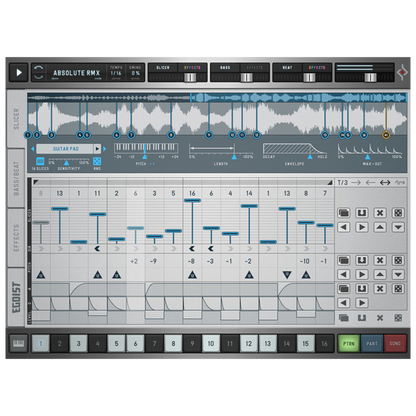Click the 16 slices grid icon
416x416 pixels.
pos(40,161)
